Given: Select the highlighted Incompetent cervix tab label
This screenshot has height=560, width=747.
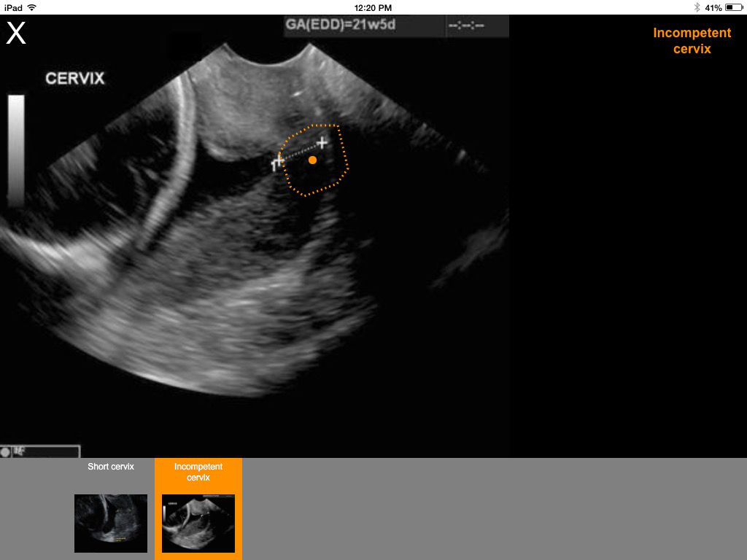Looking at the screenshot, I should pos(198,472).
